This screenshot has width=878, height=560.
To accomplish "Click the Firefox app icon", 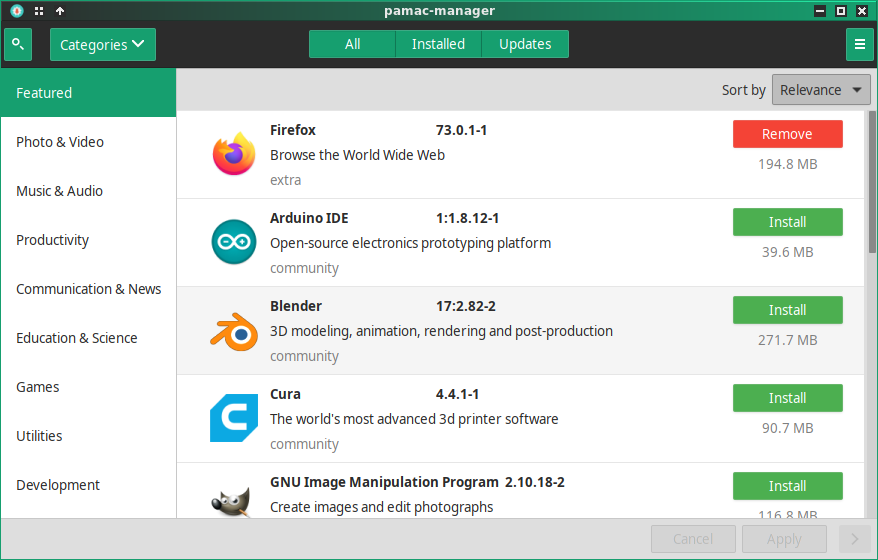I will [234, 154].
